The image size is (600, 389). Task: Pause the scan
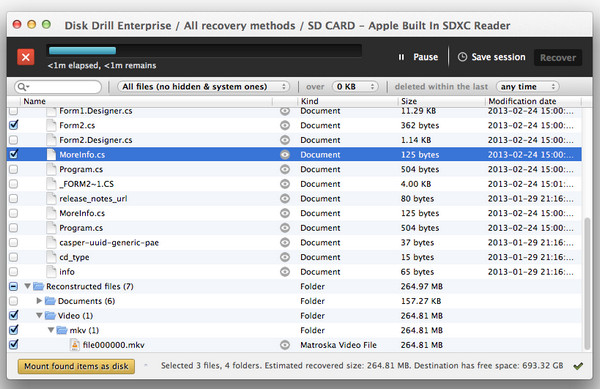(418, 57)
